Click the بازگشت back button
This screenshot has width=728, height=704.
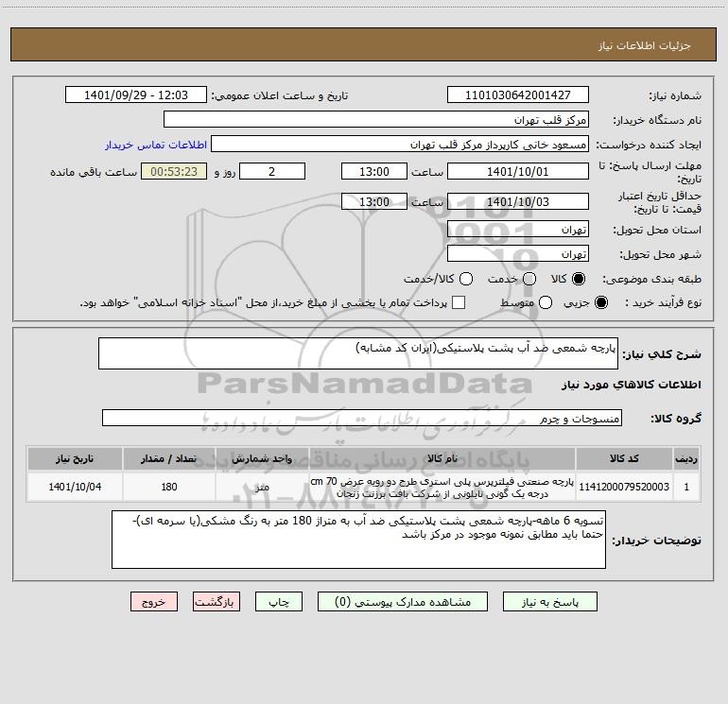[x=217, y=602]
